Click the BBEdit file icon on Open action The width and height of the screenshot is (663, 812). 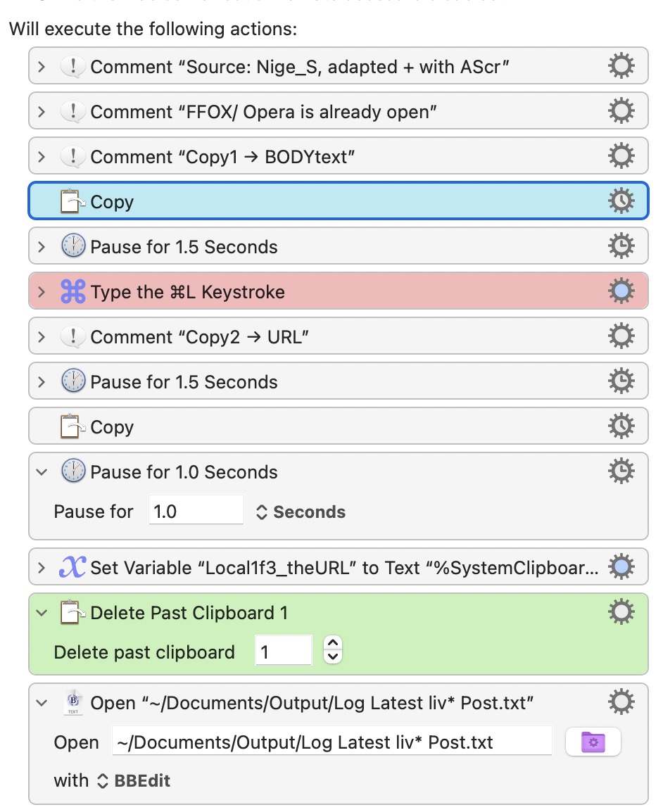pyautogui.click(x=73, y=703)
